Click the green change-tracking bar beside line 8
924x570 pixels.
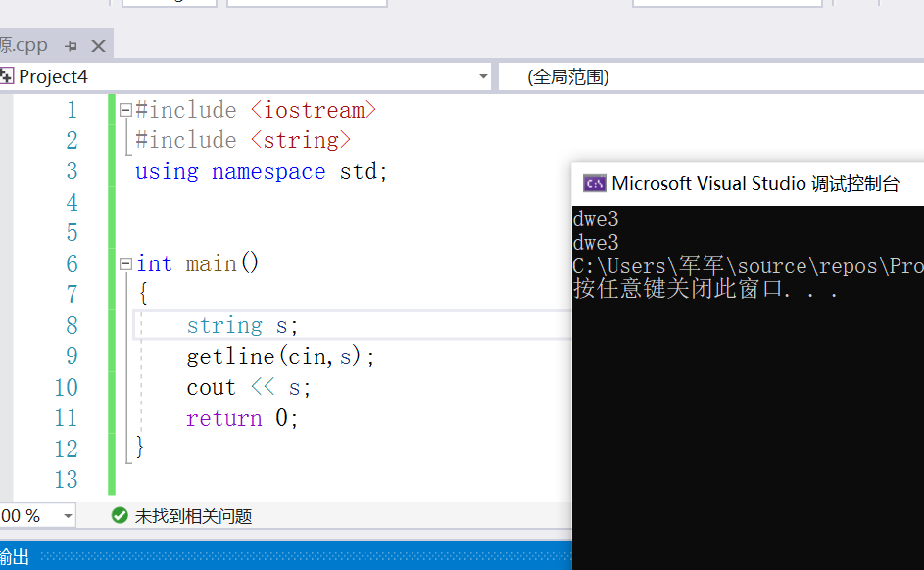click(x=111, y=324)
